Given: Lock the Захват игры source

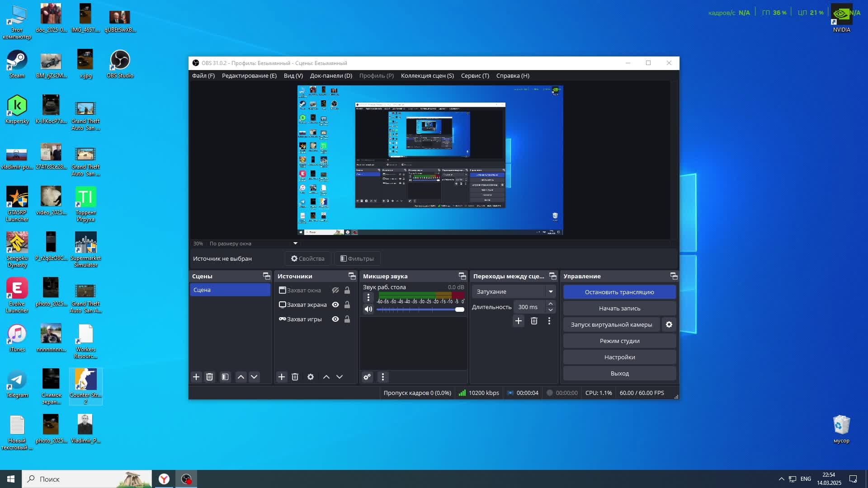Looking at the screenshot, I should click(347, 319).
